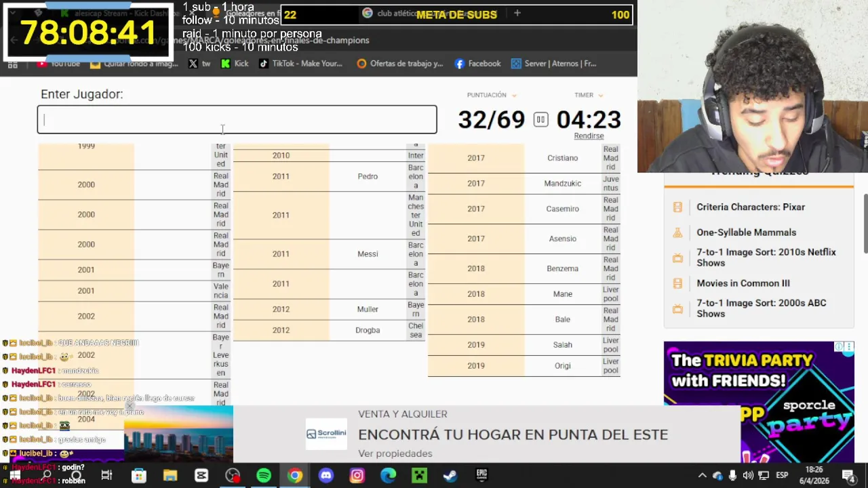The height and width of the screenshot is (488, 868).
Task: Open Steam from taskbar
Action: [x=450, y=475]
